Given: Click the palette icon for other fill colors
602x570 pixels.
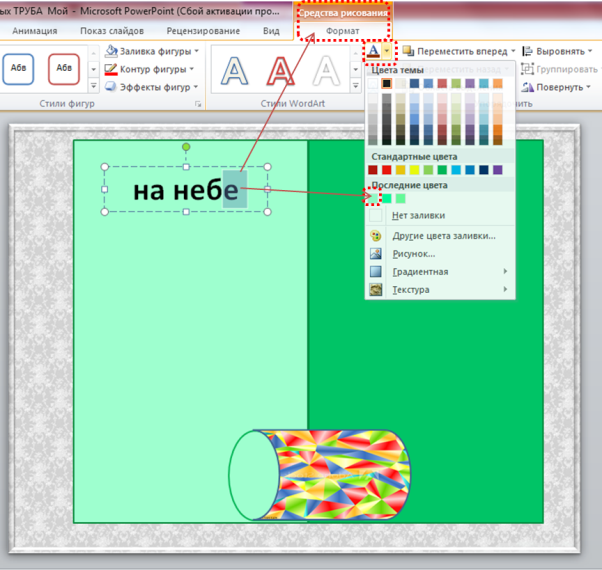Looking at the screenshot, I should [375, 236].
